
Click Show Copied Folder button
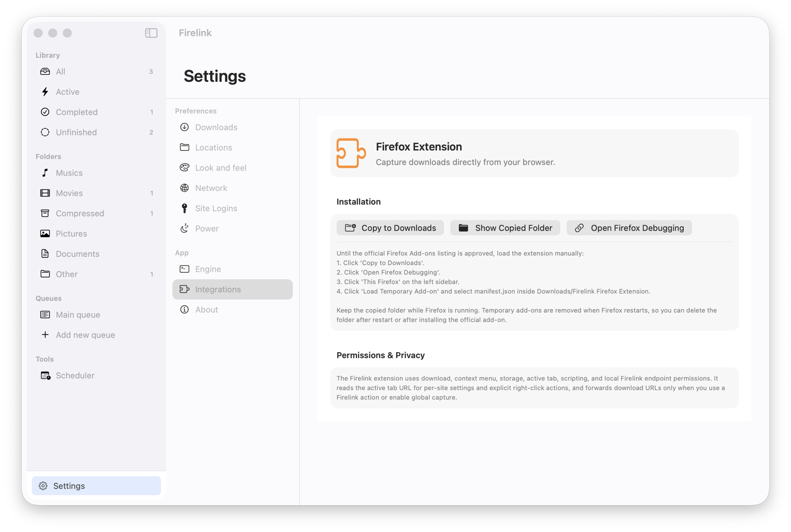click(x=505, y=228)
